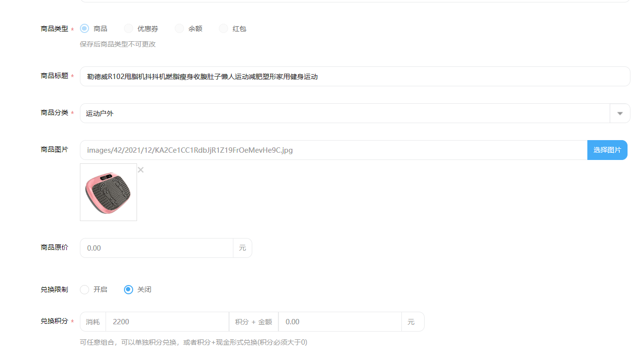Select 关闭 for 兑换限制

point(128,289)
